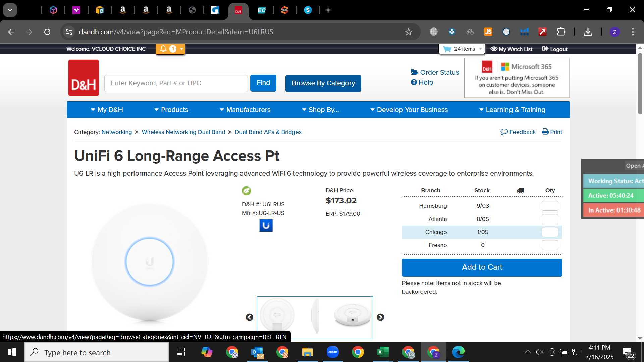This screenshot has height=362, width=644.
Task: Expand Learning & Training menu
Action: coord(512,110)
